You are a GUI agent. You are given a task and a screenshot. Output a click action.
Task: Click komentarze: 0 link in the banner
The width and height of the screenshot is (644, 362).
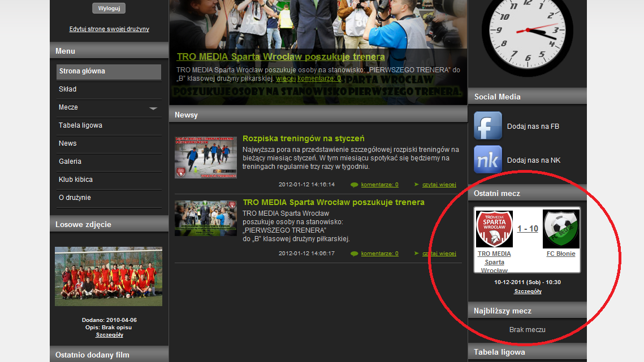coord(319,78)
